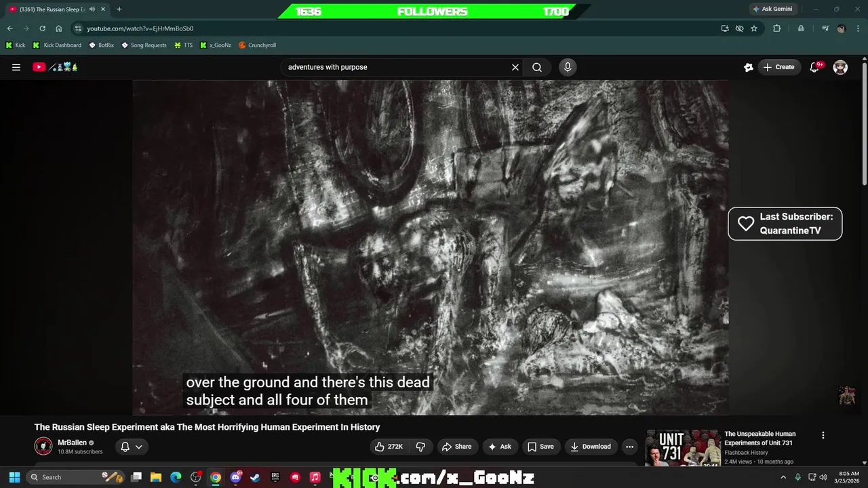
Task: Click the Windows taskbar Search box
Action: [77, 477]
